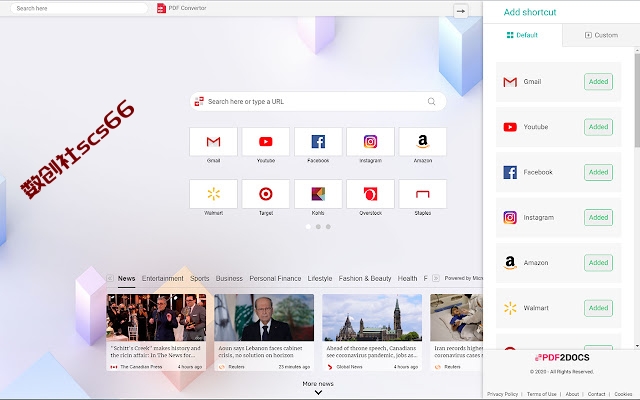Screen dimensions: 640x400
Task: Toggle the Added button for Youtube
Action: pyautogui.click(x=598, y=127)
